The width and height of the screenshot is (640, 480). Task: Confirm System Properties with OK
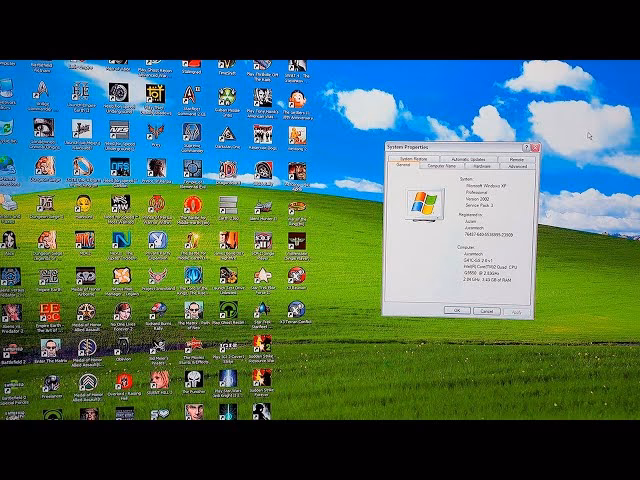point(457,311)
